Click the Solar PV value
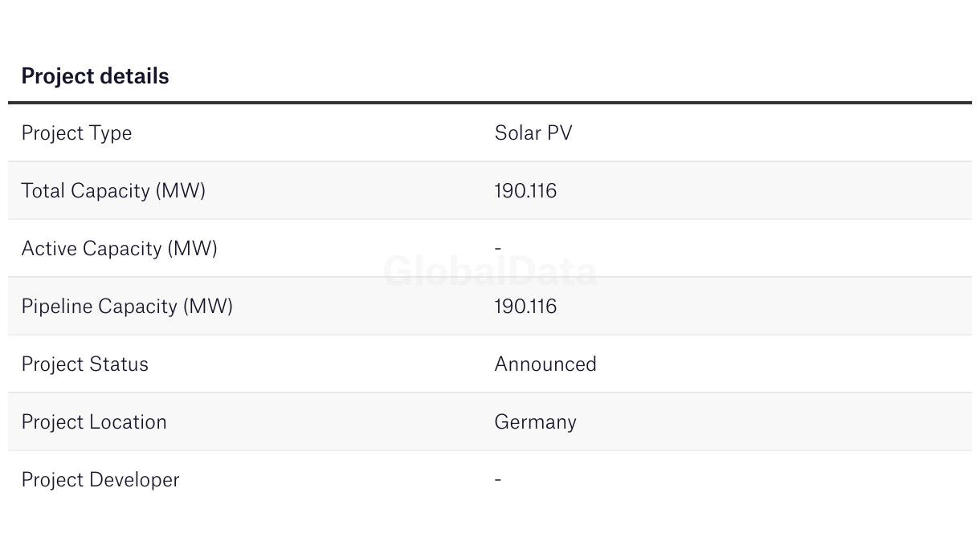 pos(533,132)
